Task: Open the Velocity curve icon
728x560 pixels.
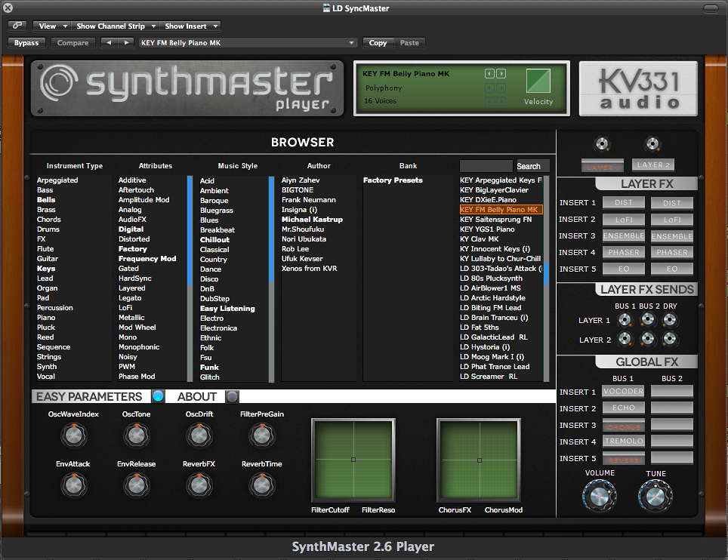Action: (x=538, y=81)
